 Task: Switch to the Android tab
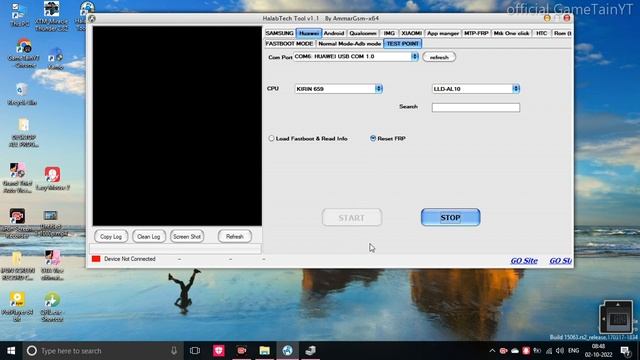(x=334, y=33)
